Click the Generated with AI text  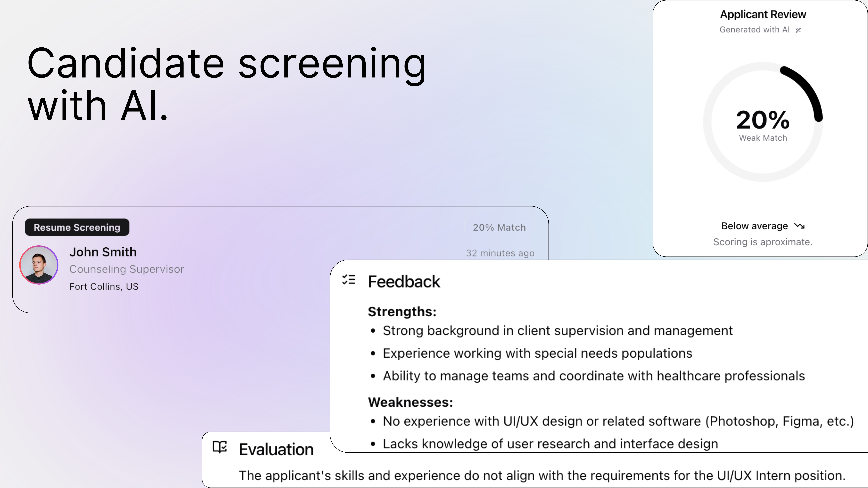(x=754, y=30)
